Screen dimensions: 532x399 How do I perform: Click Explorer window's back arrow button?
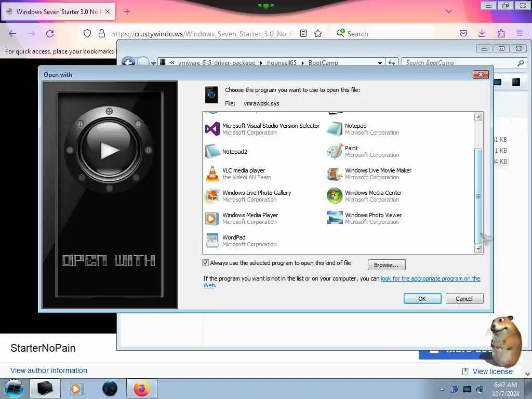[128, 62]
